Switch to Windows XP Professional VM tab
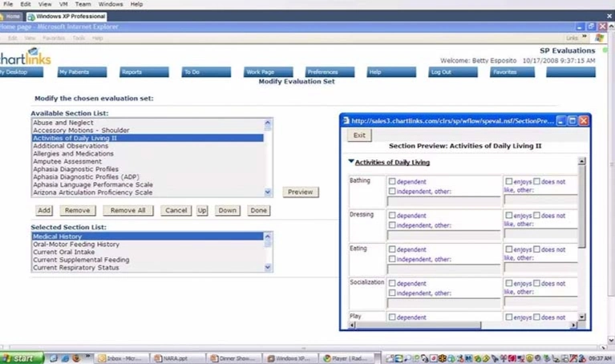 (67, 17)
